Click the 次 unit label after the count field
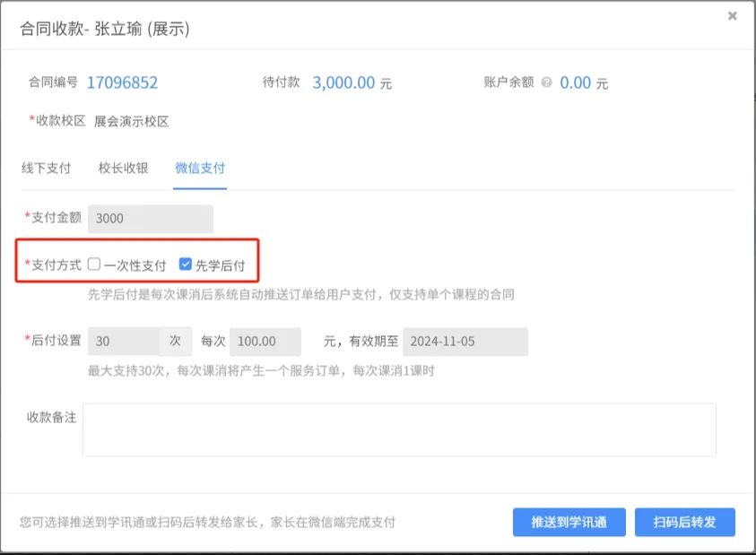The image size is (756, 555). click(175, 342)
